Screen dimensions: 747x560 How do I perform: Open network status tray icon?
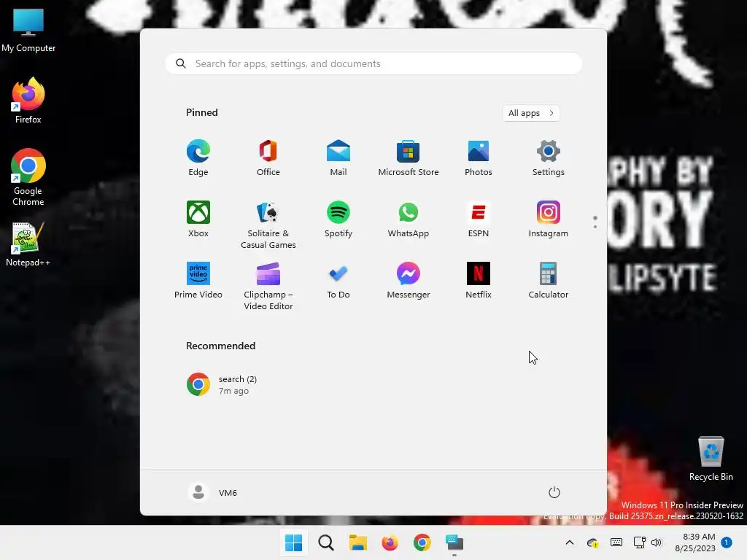click(x=639, y=542)
